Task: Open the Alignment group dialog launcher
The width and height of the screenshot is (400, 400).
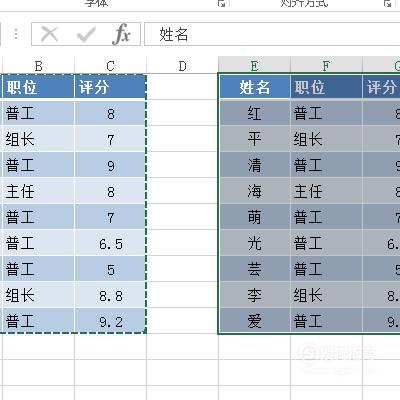Action: pos(387,4)
